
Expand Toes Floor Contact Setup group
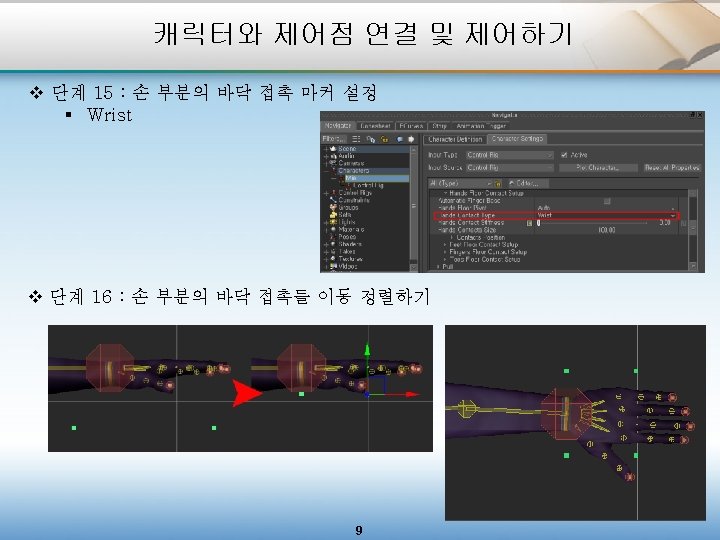point(445,259)
